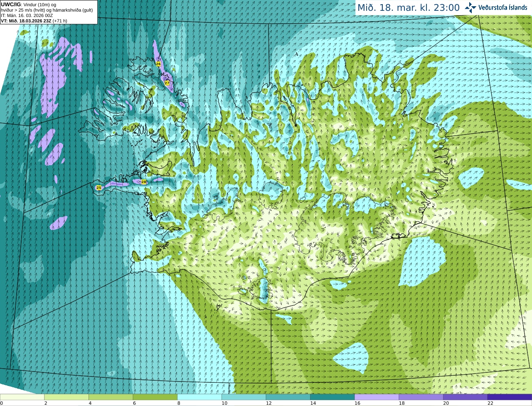Click the scale label '16'
The width and height of the screenshot is (532, 406).
[357, 403]
